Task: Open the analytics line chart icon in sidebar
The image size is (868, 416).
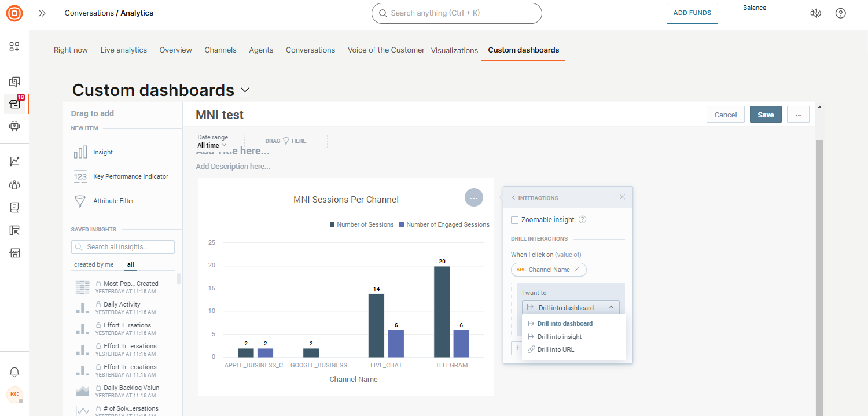Action: [x=14, y=161]
